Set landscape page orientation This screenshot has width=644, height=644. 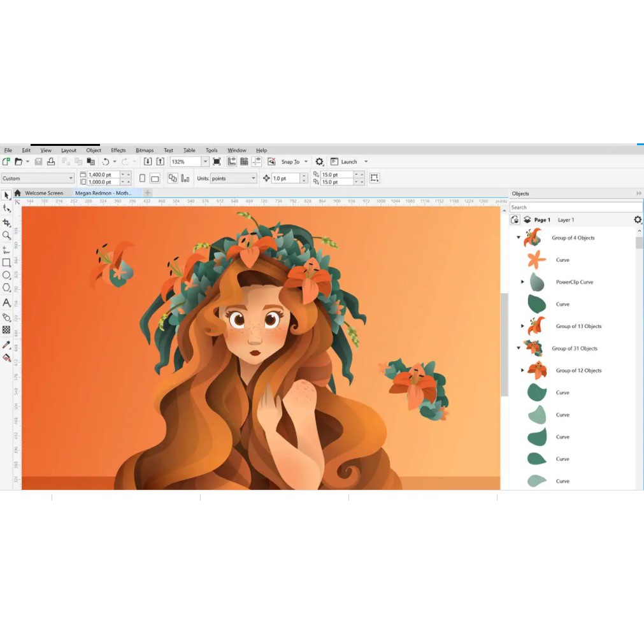(x=155, y=178)
